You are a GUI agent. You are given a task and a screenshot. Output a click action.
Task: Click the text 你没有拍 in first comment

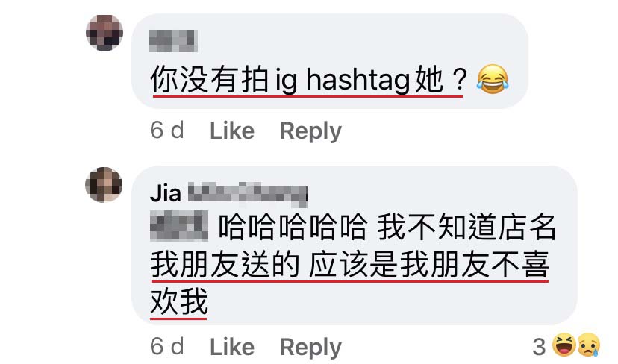pos(209,79)
